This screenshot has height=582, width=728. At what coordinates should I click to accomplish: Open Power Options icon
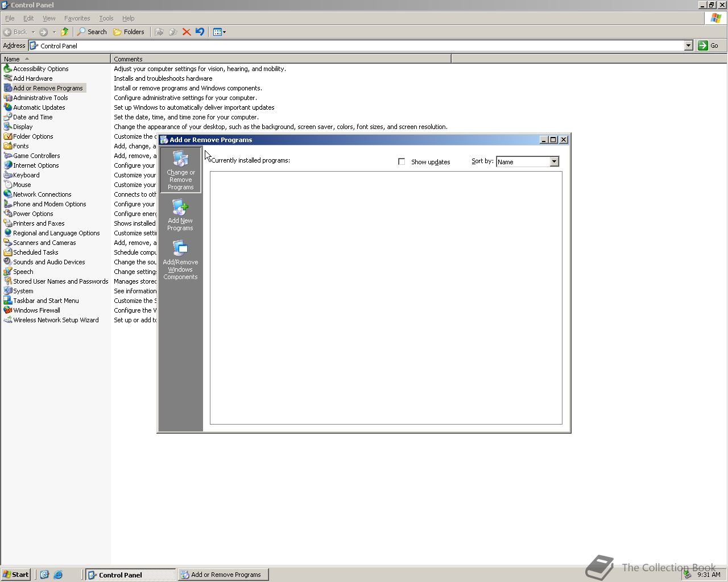pyautogui.click(x=8, y=214)
